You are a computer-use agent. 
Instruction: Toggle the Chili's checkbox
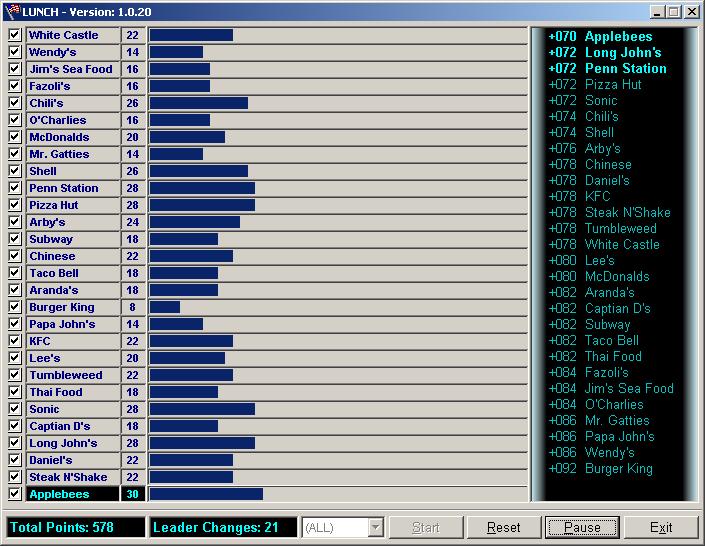tap(15, 103)
